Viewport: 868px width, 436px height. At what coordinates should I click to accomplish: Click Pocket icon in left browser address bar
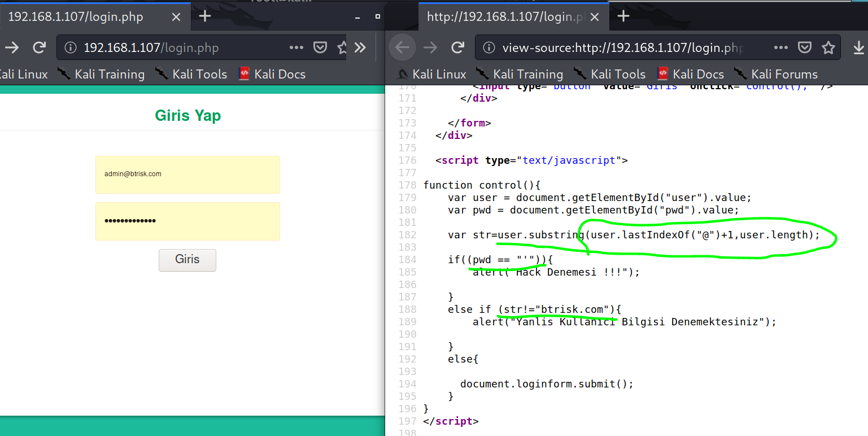click(320, 48)
